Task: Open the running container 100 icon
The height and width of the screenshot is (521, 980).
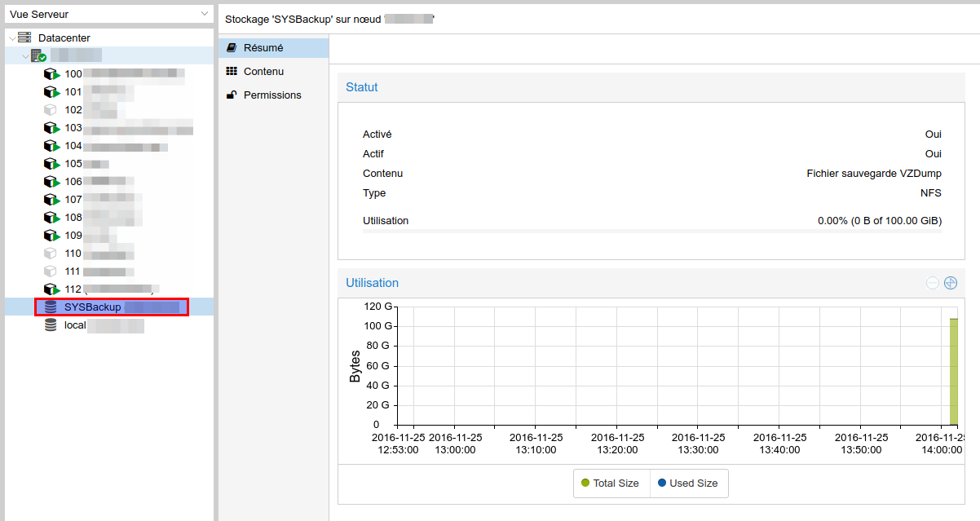Action: pos(52,73)
